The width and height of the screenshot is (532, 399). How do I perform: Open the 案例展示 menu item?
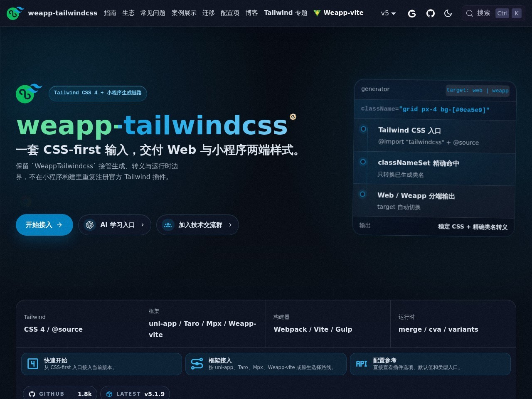coord(184,13)
